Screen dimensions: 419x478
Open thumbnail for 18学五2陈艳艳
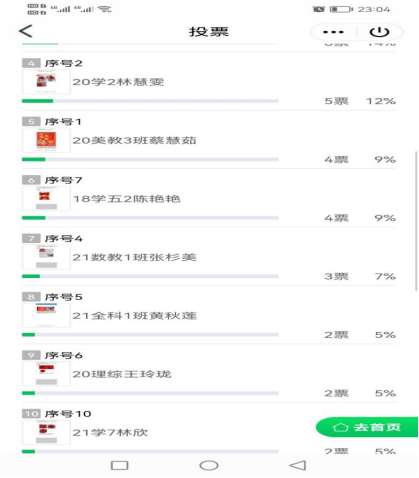tap(46, 199)
